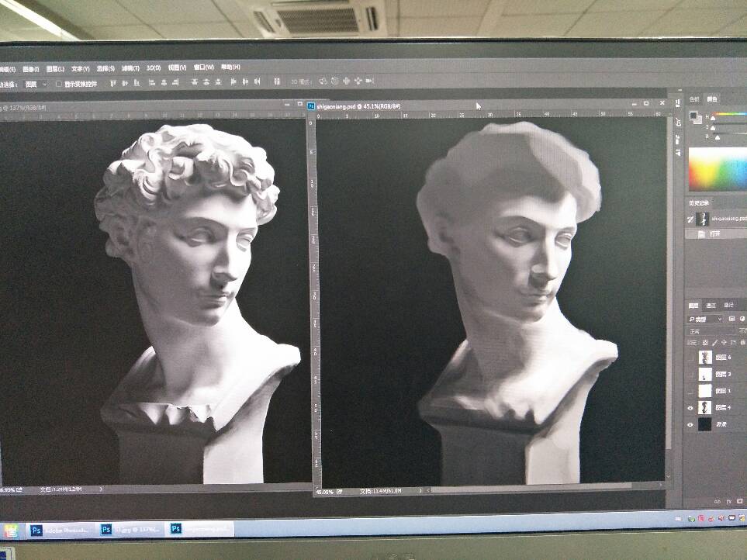Select the 打开 history state
Viewport: 747px width, 560px height.
716,233
